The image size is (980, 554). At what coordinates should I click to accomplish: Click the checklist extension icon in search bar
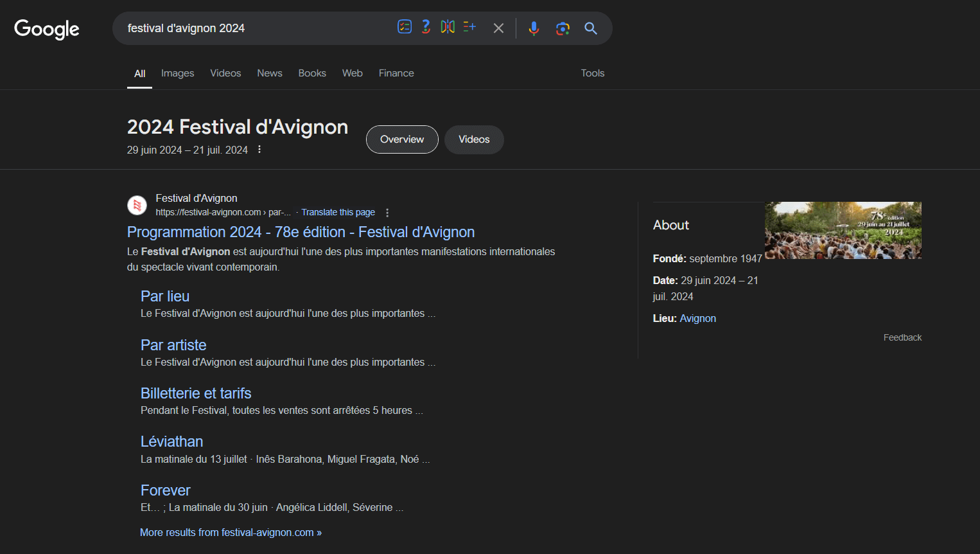click(x=405, y=27)
